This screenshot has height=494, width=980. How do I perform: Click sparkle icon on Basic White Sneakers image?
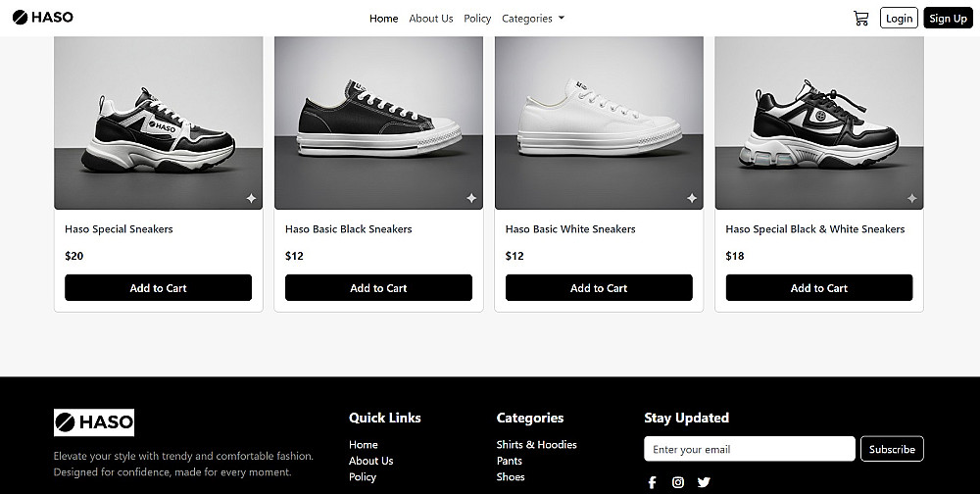(692, 198)
